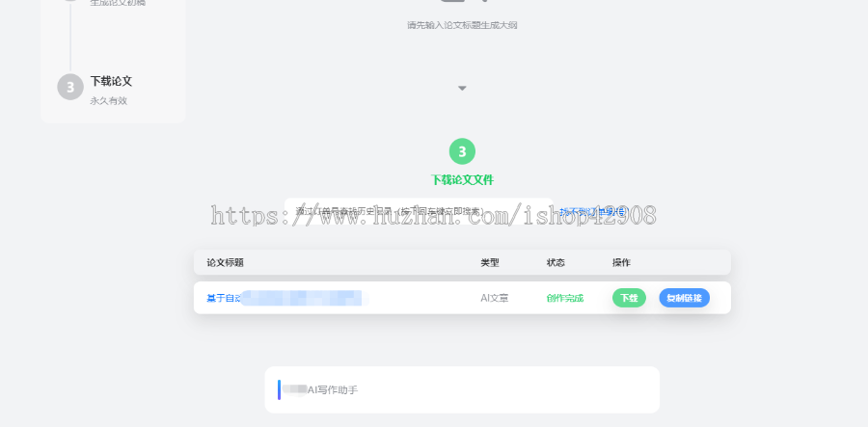Image resolution: width=868 pixels, height=427 pixels.
Task: Select sidebar step 下载论文
Action: pos(111,81)
